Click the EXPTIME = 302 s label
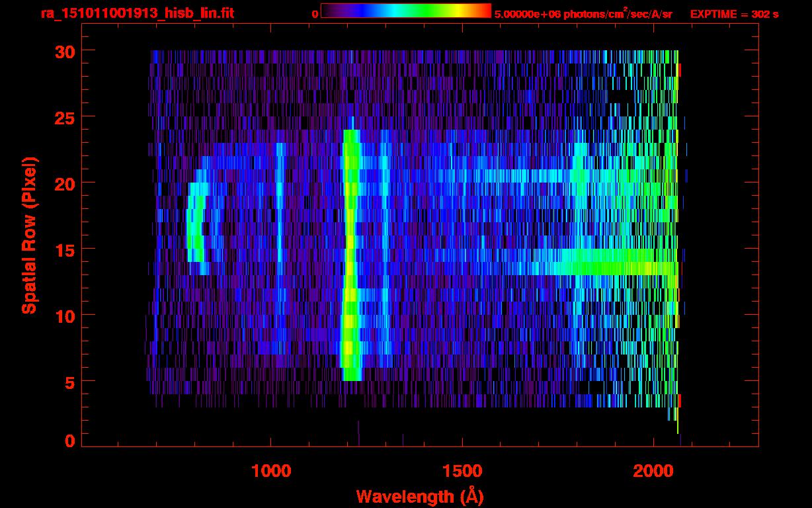 click(734, 14)
